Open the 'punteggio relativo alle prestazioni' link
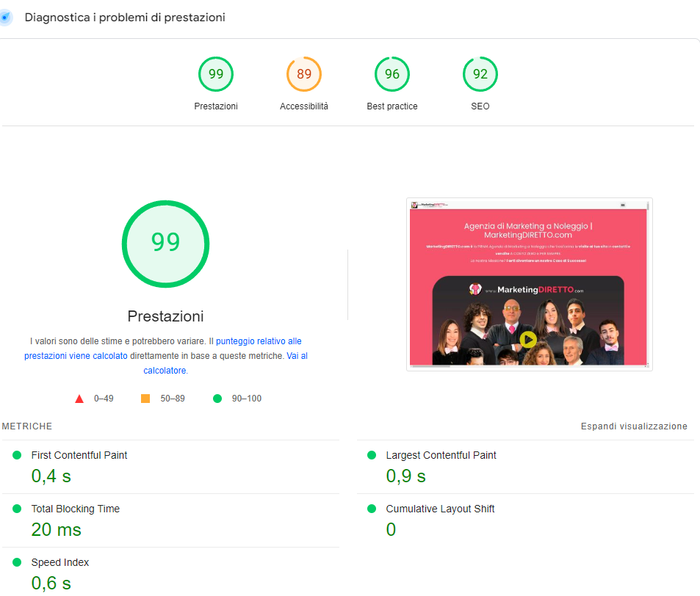This screenshot has width=700, height=596. 259,341
